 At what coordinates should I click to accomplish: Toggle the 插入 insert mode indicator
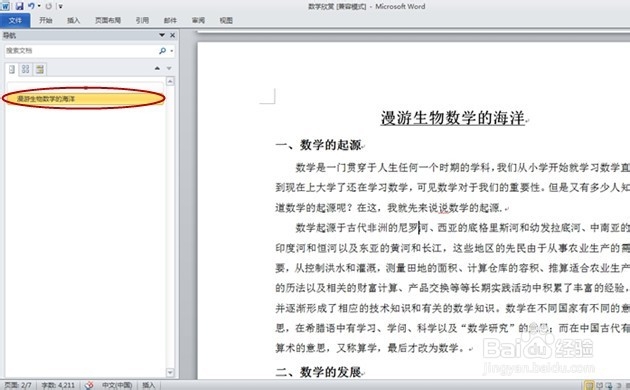(149, 385)
